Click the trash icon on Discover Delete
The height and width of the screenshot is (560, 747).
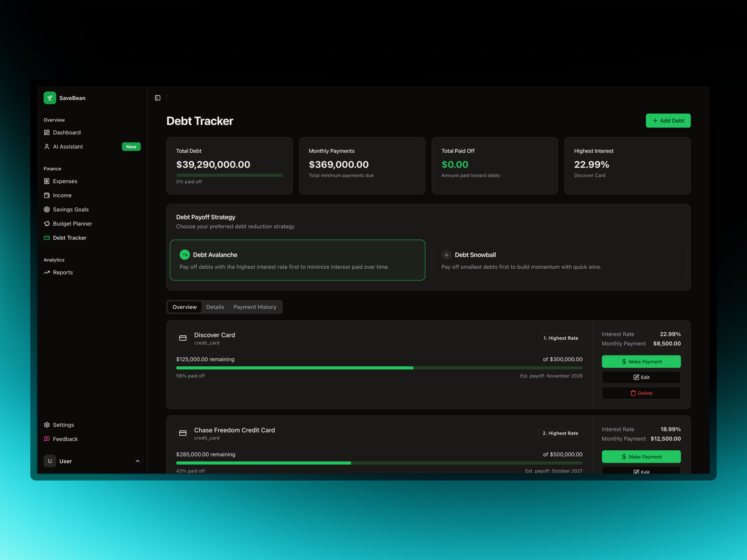(633, 393)
